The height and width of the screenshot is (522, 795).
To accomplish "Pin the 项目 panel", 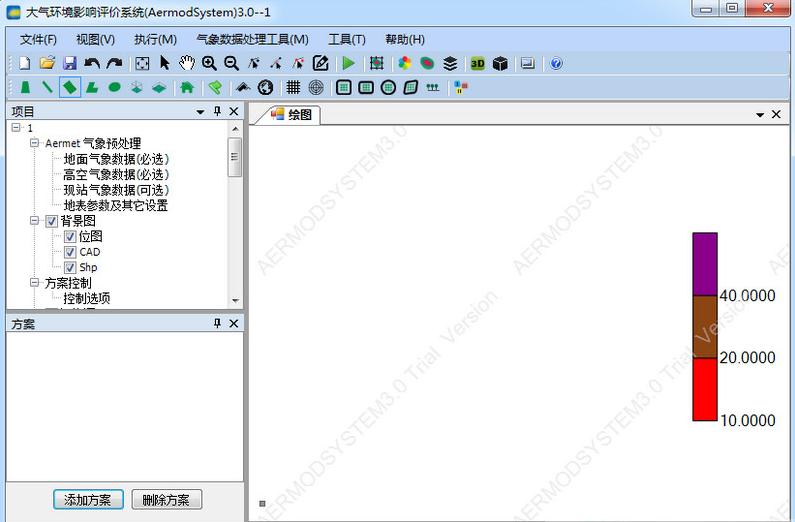I will point(218,111).
